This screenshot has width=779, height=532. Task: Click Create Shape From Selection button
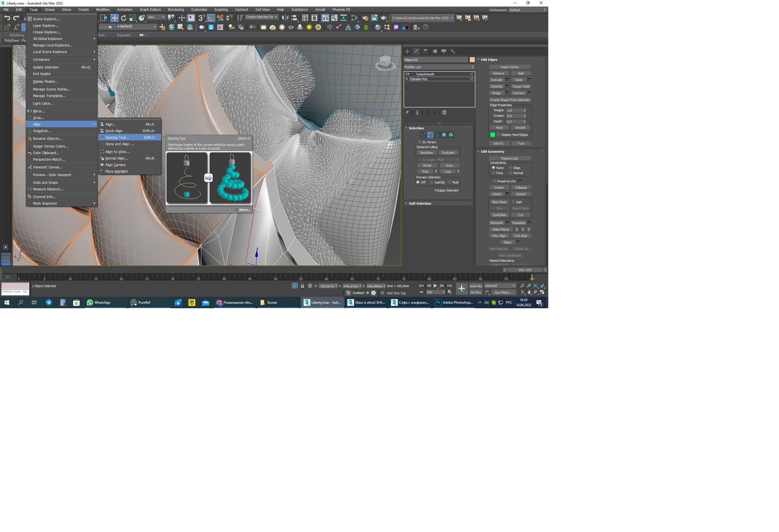pos(510,100)
